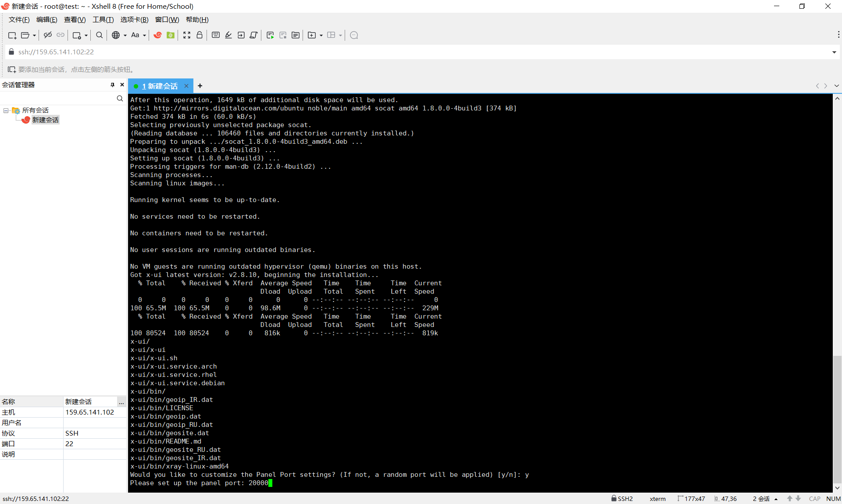Click the Reconnect link icon
The image size is (842, 504).
pyautogui.click(x=61, y=35)
